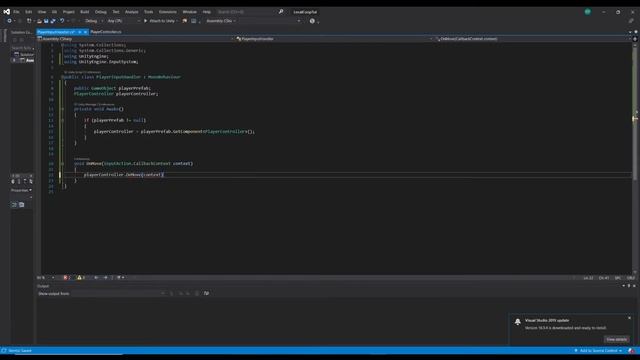Open the Debug configuration dropdown
Viewport: 640px width, 360px height.
94,21
